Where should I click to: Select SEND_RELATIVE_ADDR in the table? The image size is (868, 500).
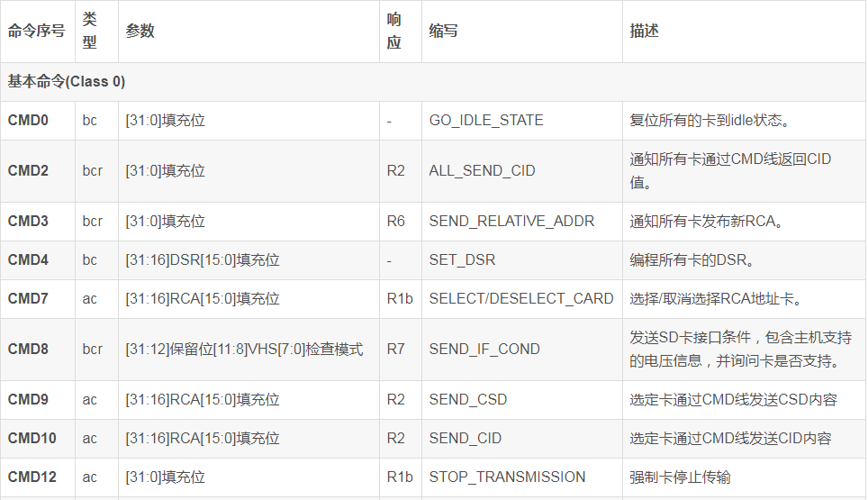click(511, 221)
